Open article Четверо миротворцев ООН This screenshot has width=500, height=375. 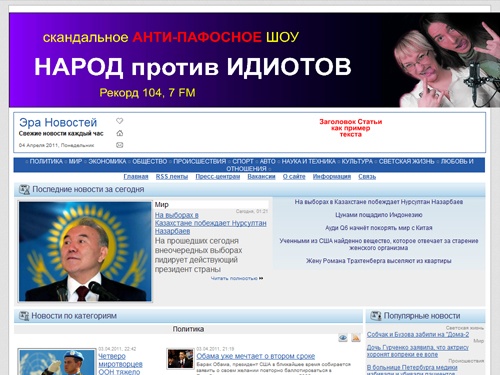tap(120, 364)
